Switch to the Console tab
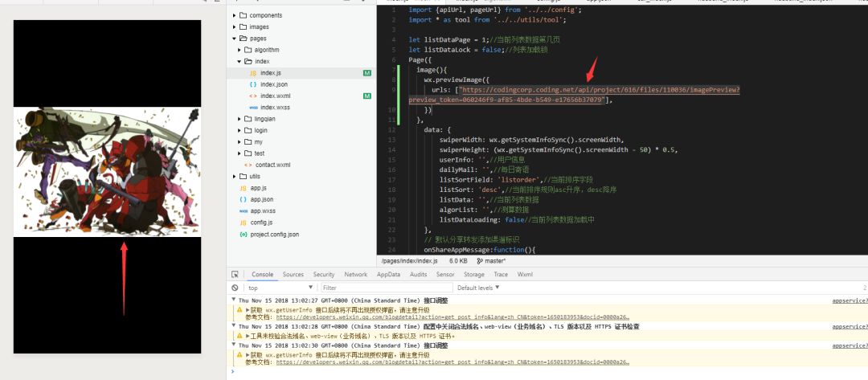The image size is (868, 380). [x=262, y=274]
